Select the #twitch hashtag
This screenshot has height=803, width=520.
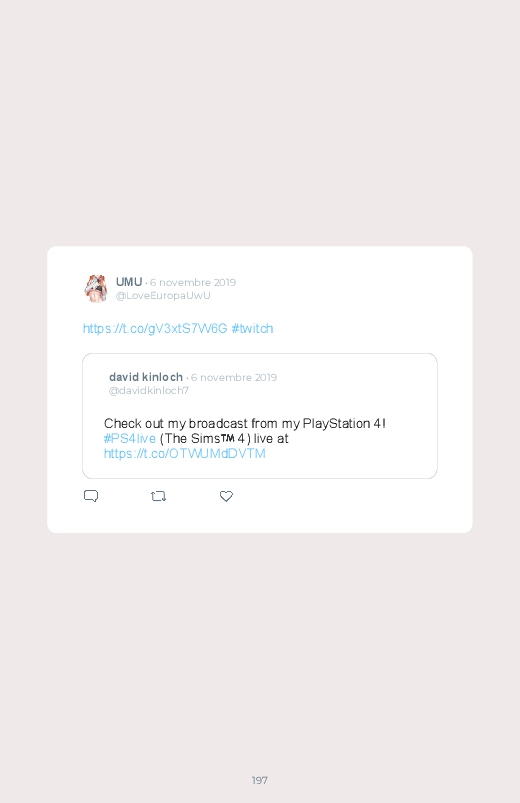click(x=252, y=328)
